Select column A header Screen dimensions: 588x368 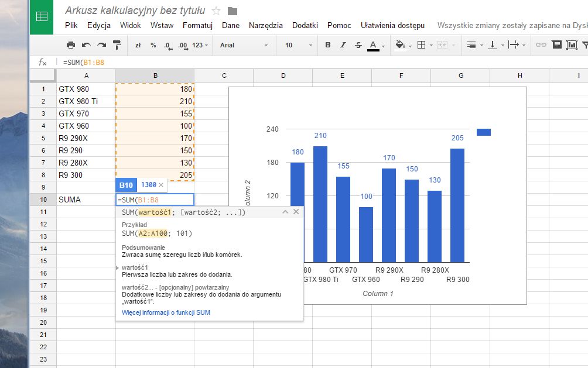point(86,75)
